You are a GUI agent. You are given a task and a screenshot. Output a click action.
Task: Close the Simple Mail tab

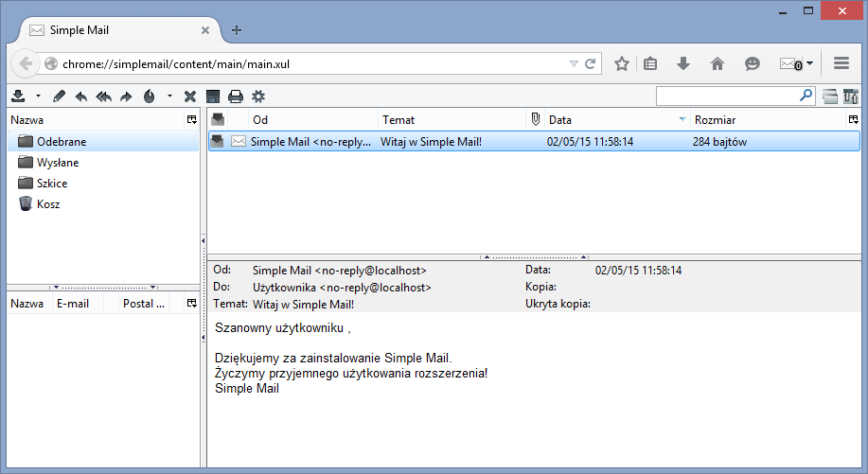click(204, 30)
